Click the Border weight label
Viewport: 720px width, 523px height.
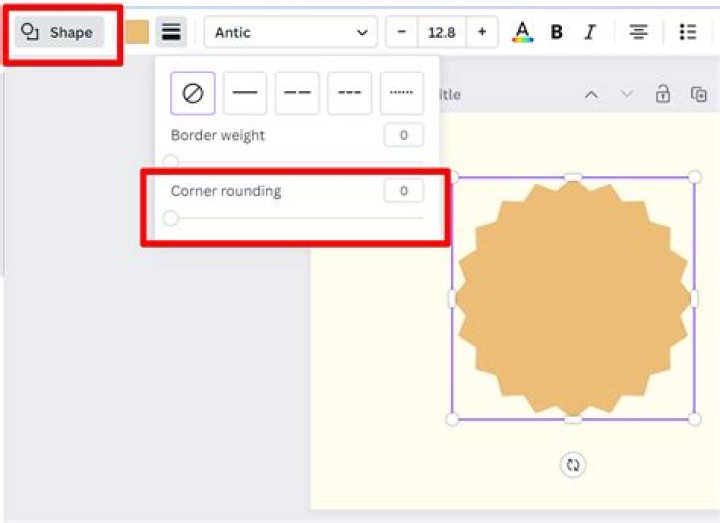click(218, 135)
